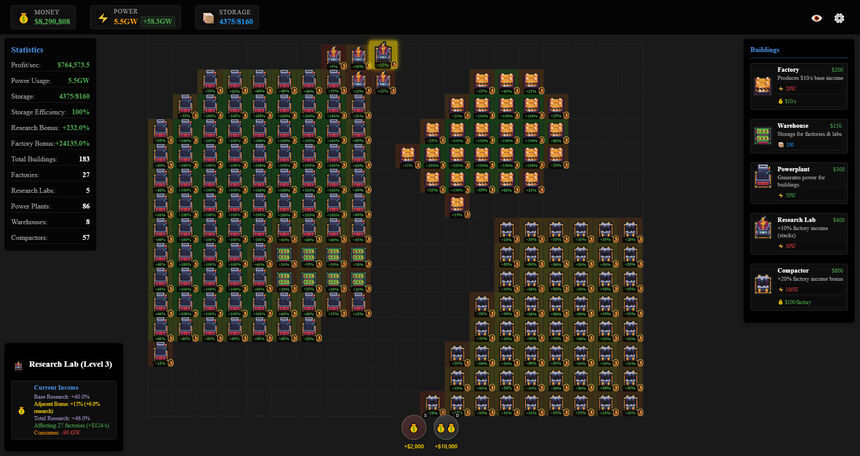Select the Research Lab on the dark red tile
Viewport: 860px width, 456px height.
tap(333, 57)
